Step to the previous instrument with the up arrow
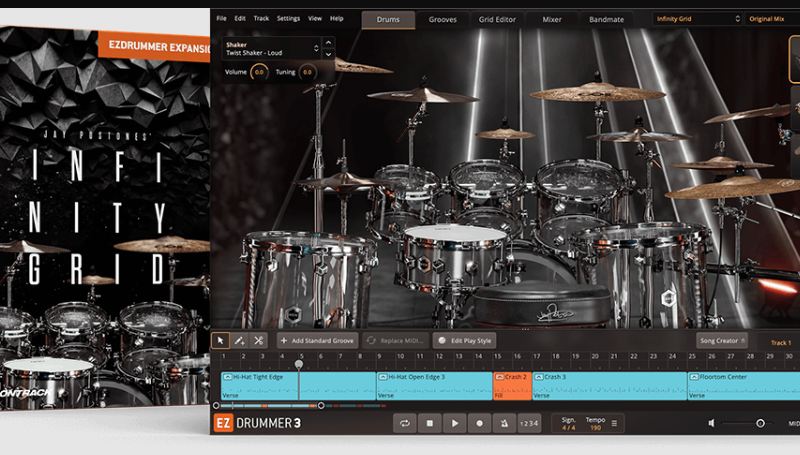Image resolution: width=800 pixels, height=455 pixels. (329, 42)
